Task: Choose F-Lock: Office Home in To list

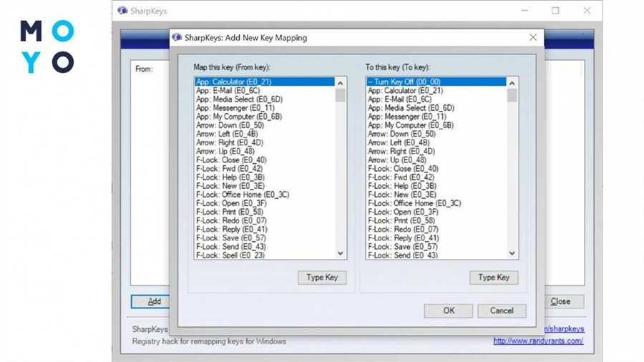Action: tap(414, 203)
